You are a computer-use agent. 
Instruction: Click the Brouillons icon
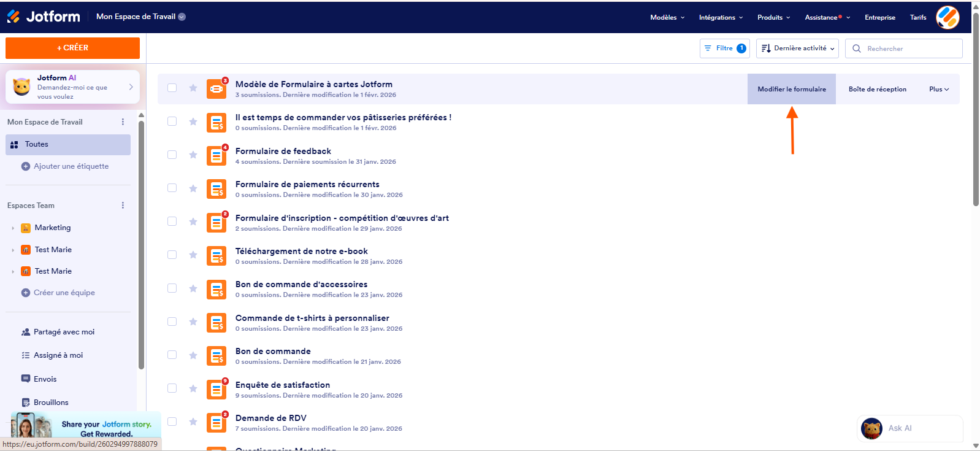[26, 403]
